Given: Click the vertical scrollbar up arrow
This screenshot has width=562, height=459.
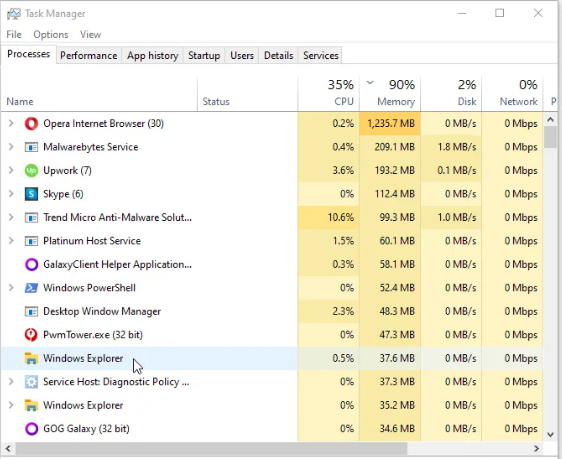Looking at the screenshot, I should pos(551,119).
